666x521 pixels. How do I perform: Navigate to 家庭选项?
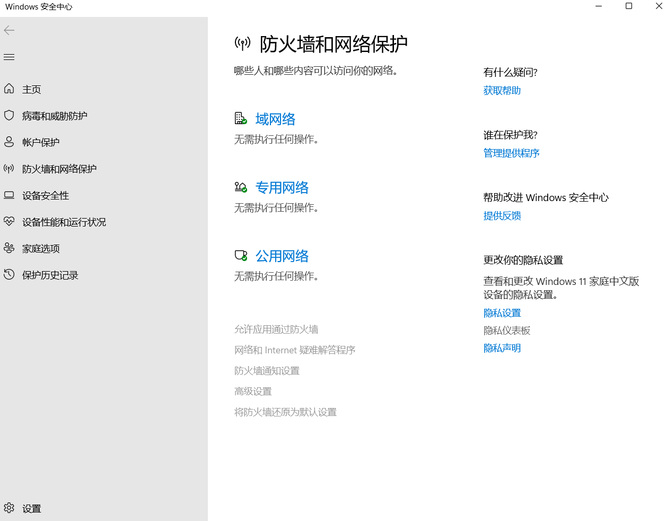click(x=41, y=248)
